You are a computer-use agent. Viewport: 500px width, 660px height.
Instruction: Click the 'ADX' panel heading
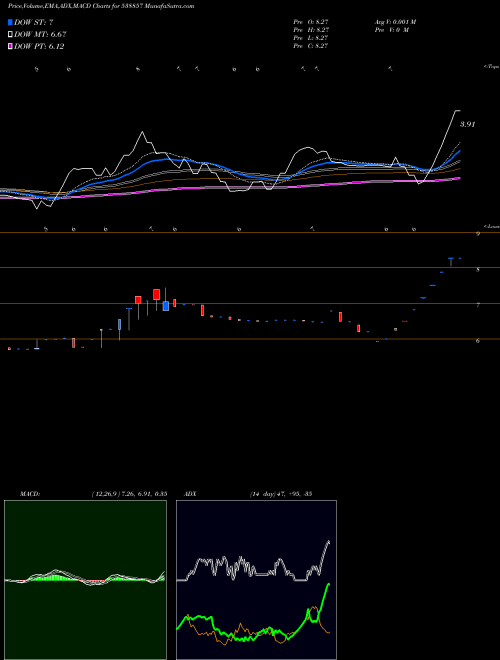pos(190,494)
